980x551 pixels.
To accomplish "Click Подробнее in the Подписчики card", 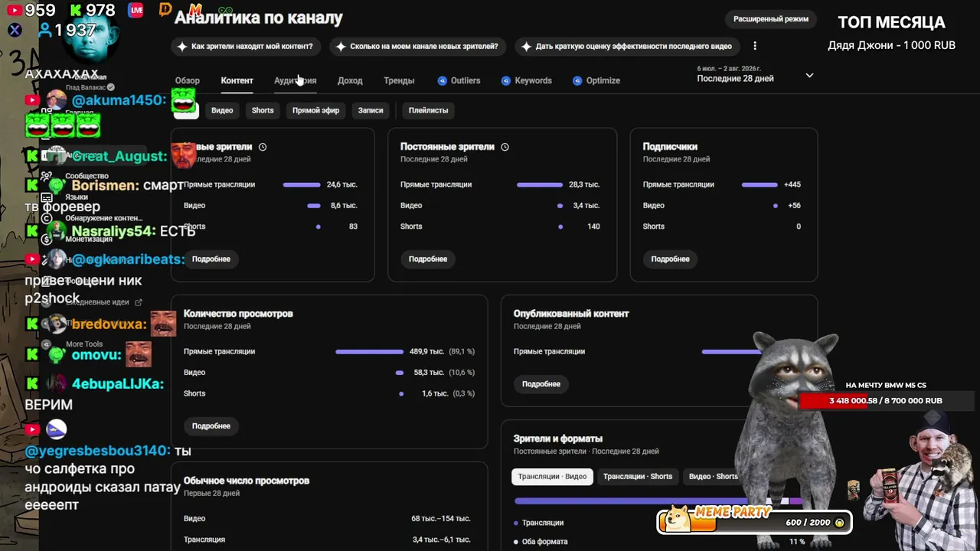I will tap(671, 259).
